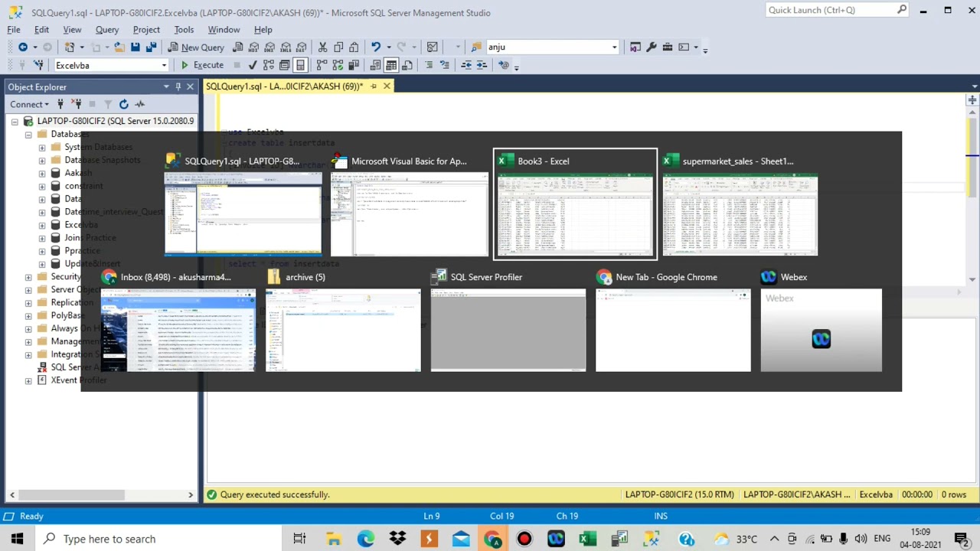Click the wrench Properties icon in toolbar
Screen dimensions: 980x551
point(652,47)
